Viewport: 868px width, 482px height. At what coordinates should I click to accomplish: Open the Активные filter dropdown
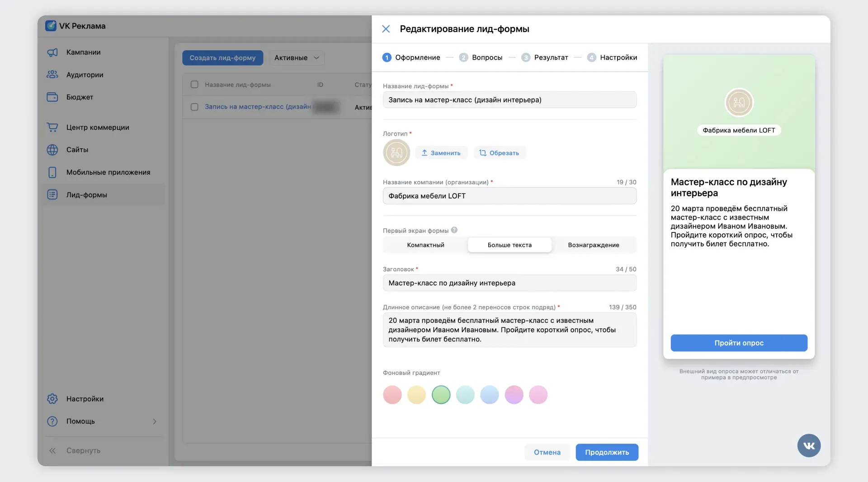click(x=297, y=58)
